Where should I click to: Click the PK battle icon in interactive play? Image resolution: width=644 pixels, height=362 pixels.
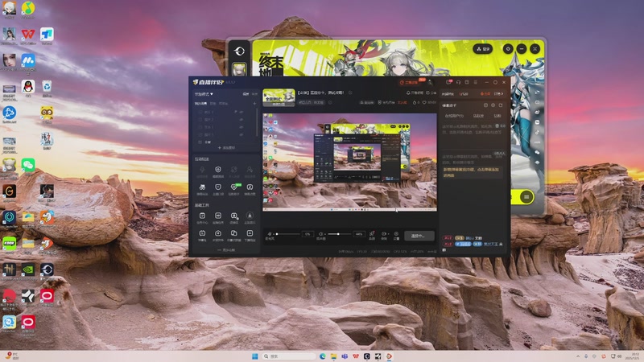pos(233,170)
